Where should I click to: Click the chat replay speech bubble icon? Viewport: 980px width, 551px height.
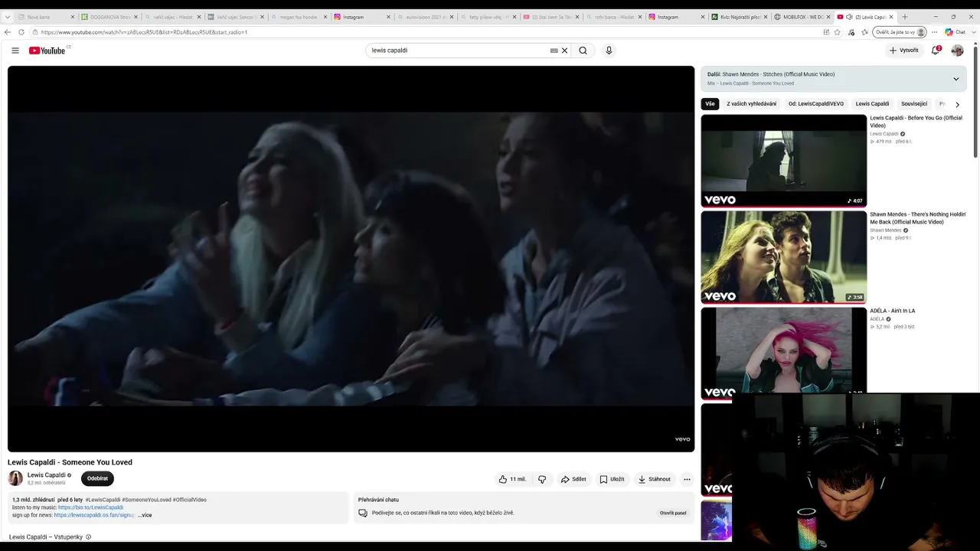[x=363, y=513]
